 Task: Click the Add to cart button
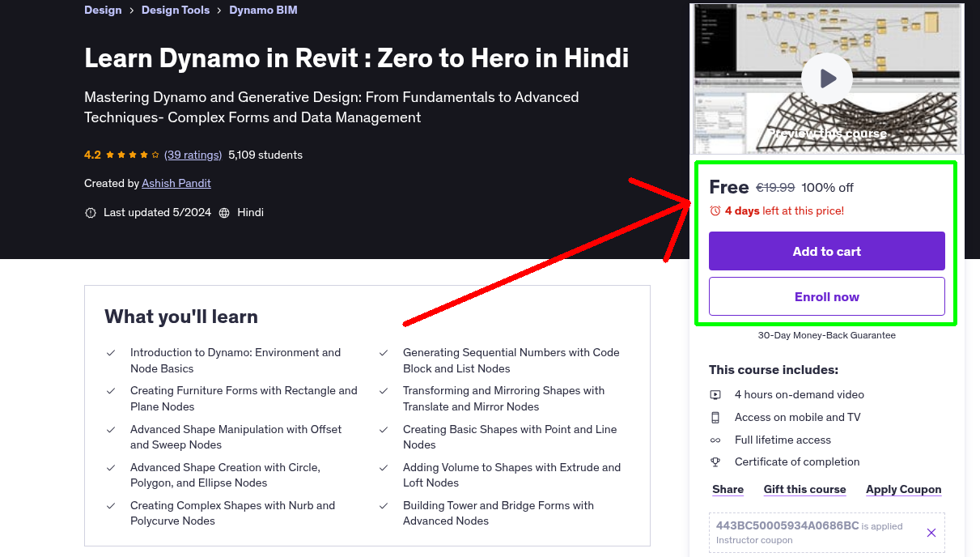(x=827, y=251)
